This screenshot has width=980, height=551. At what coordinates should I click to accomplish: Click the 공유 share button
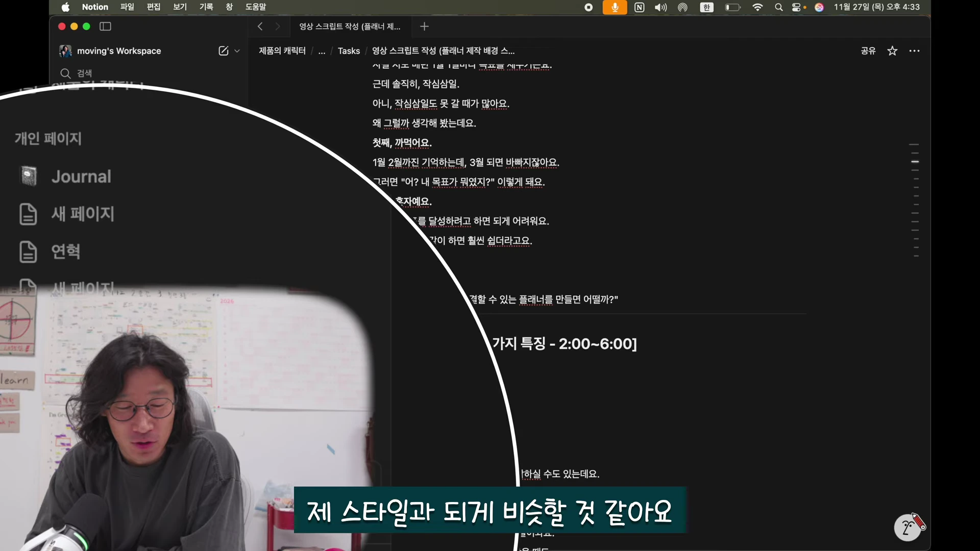(868, 51)
